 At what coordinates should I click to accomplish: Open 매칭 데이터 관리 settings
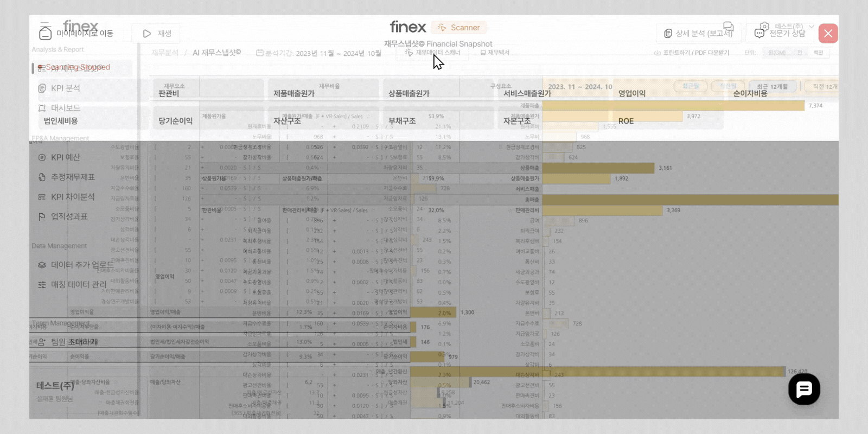click(78, 284)
